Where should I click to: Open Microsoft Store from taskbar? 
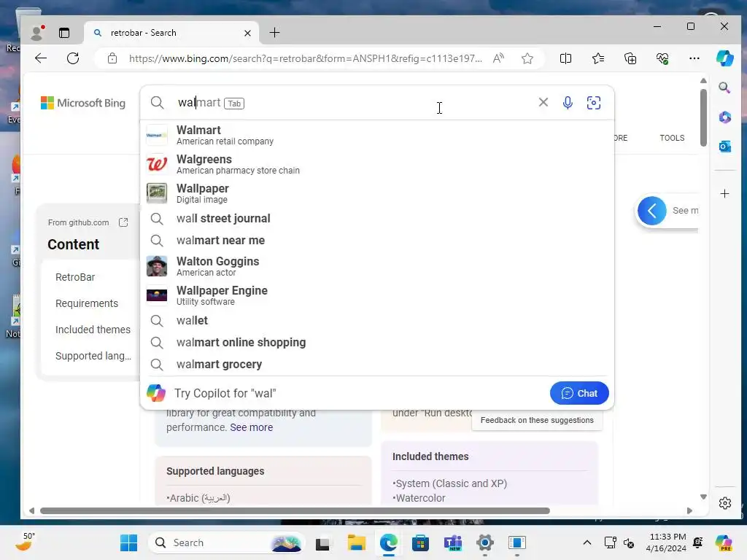(x=420, y=542)
